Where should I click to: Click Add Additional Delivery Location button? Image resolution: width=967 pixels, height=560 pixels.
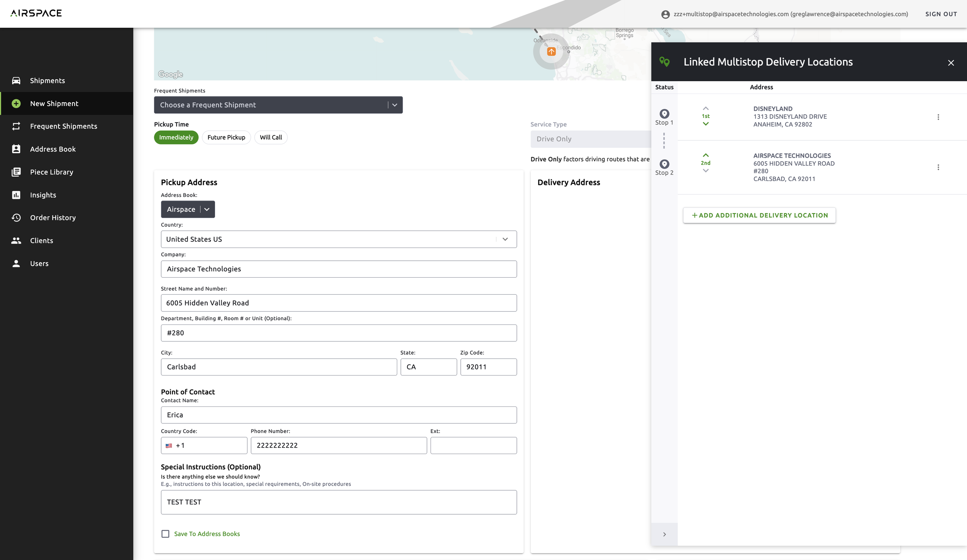coord(759,215)
